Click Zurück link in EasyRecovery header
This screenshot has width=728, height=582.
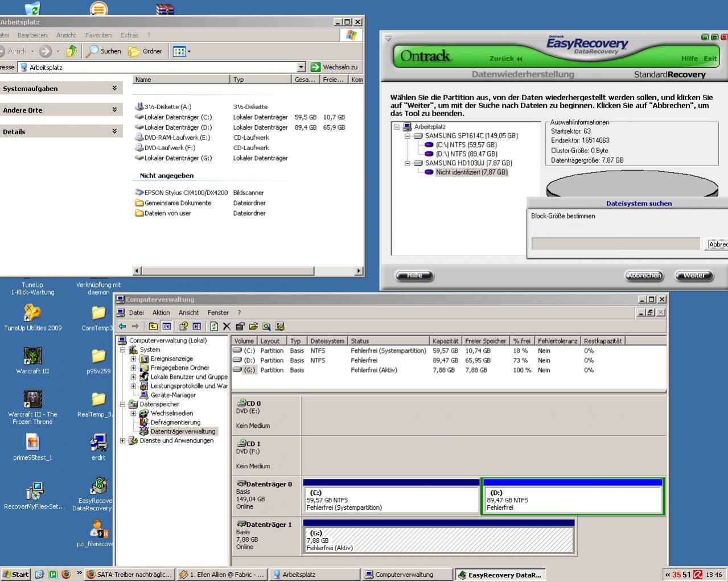(x=506, y=59)
